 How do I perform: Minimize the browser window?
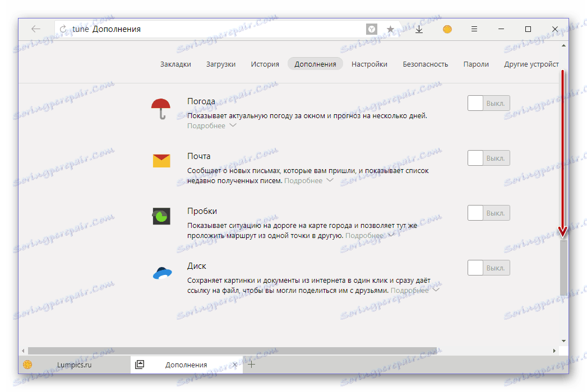501,29
